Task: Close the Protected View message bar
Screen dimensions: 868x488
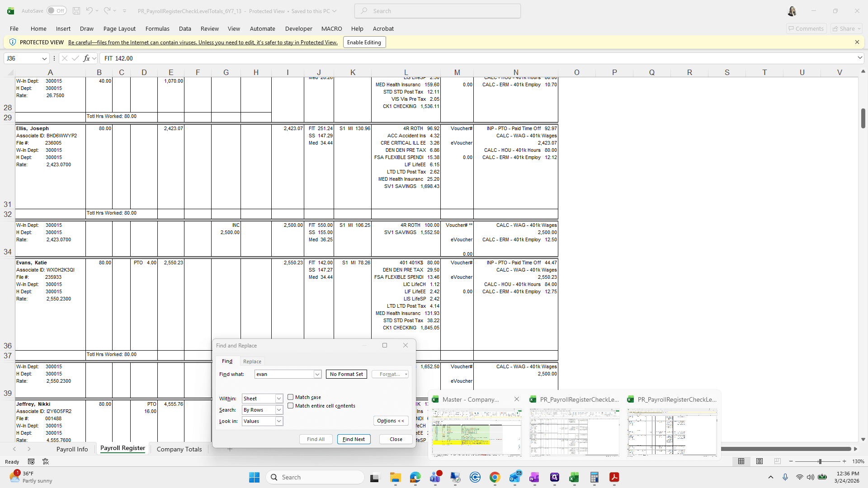Action: tap(857, 42)
